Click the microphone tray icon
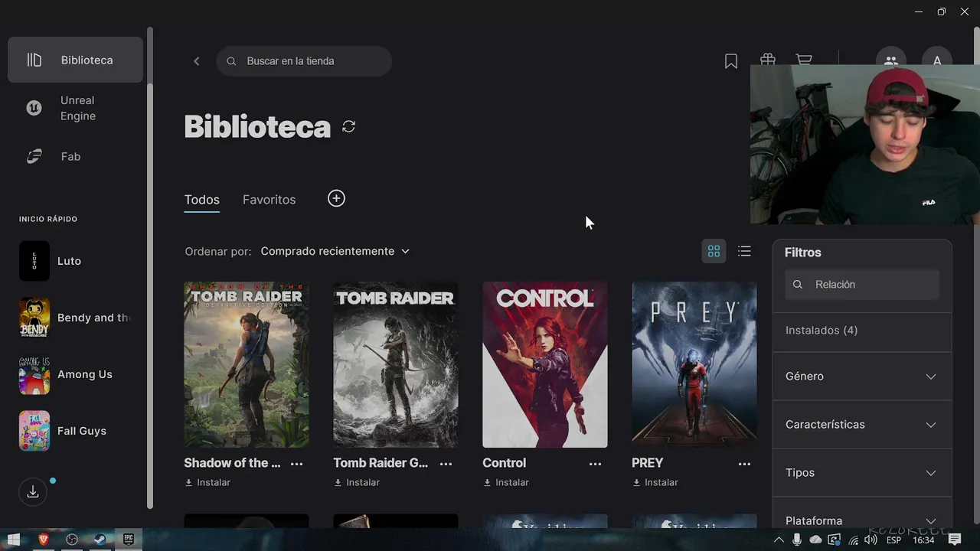 click(x=797, y=540)
